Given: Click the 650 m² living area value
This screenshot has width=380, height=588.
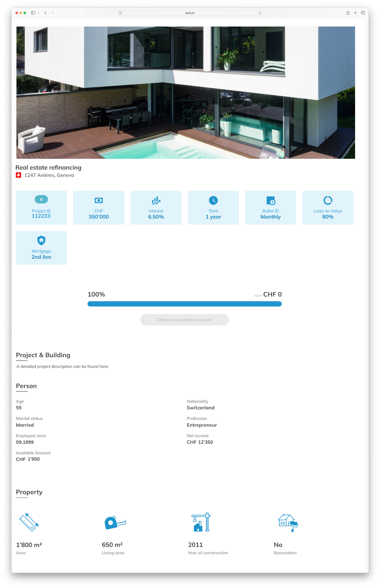Looking at the screenshot, I should point(112,545).
